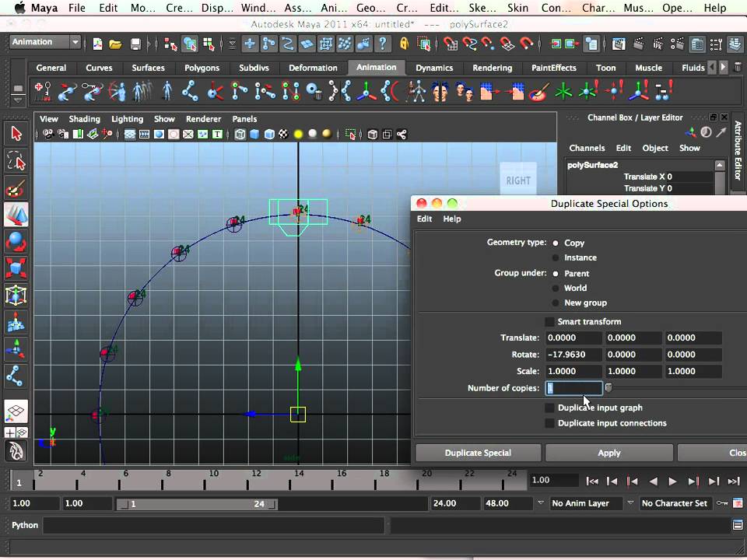Screen dimensions: 747x560
Task: Save scene with floppy disk icon
Action: [135, 44]
